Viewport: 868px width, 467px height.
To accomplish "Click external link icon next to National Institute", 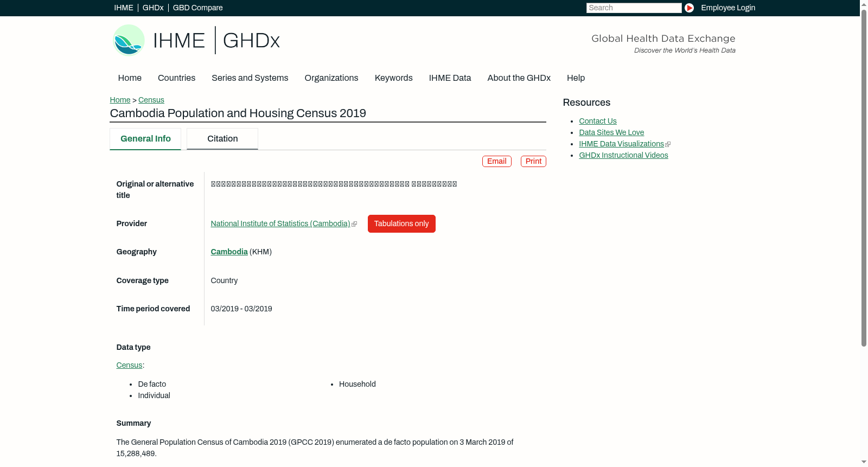I will [354, 224].
